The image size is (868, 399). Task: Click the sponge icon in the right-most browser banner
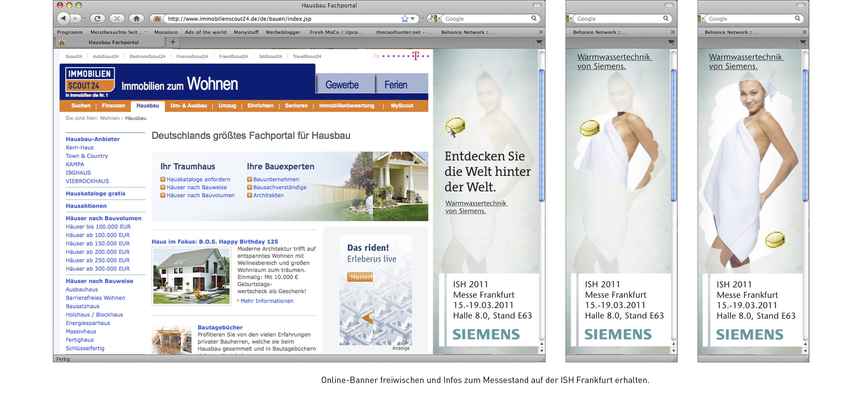[x=775, y=239]
